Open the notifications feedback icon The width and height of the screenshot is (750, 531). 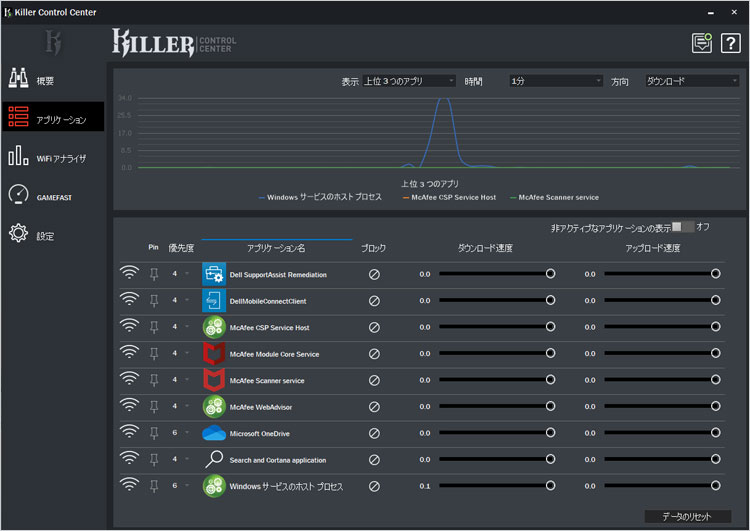point(701,43)
